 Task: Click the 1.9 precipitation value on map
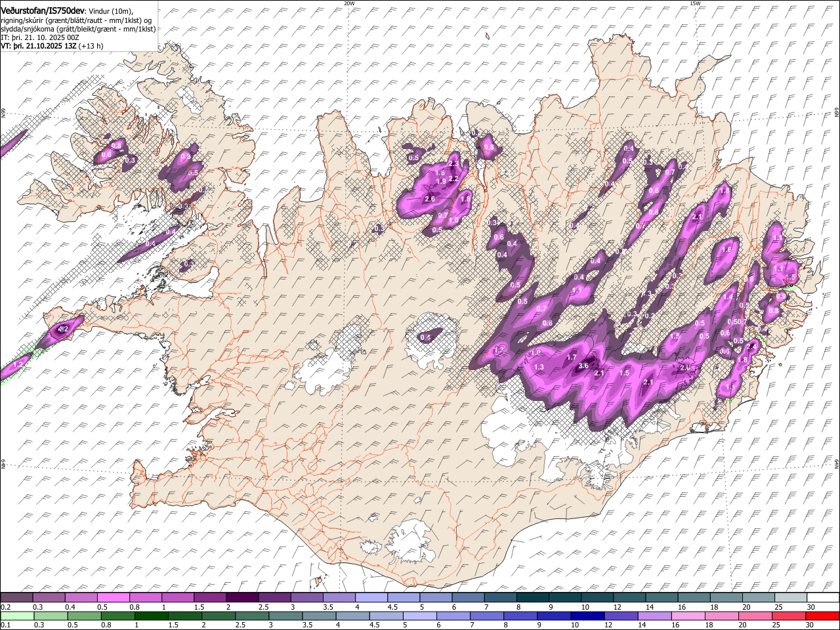click(x=441, y=181)
